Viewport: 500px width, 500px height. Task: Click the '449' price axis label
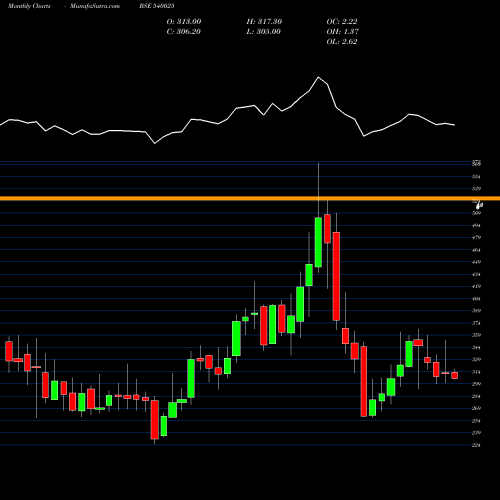coord(476,262)
